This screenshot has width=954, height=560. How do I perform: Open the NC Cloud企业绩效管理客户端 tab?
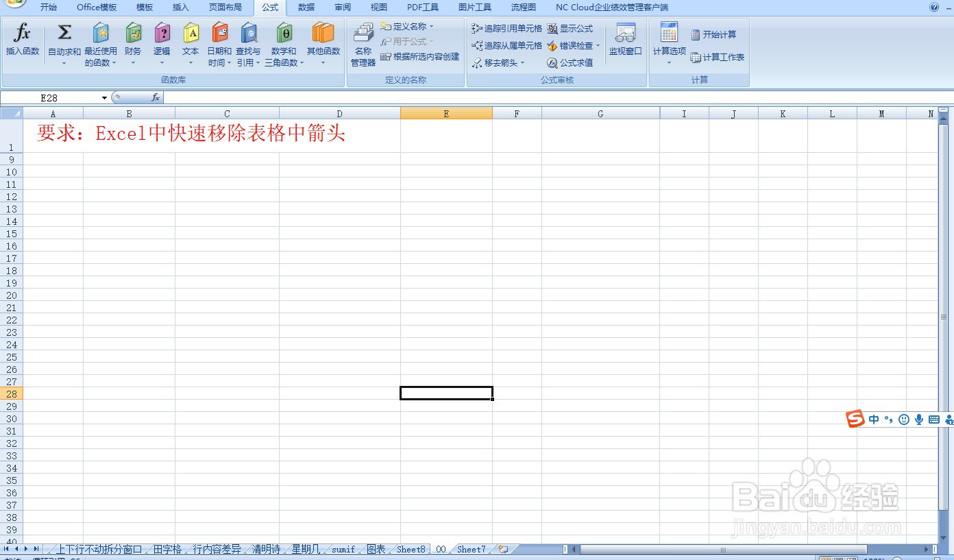click(612, 8)
